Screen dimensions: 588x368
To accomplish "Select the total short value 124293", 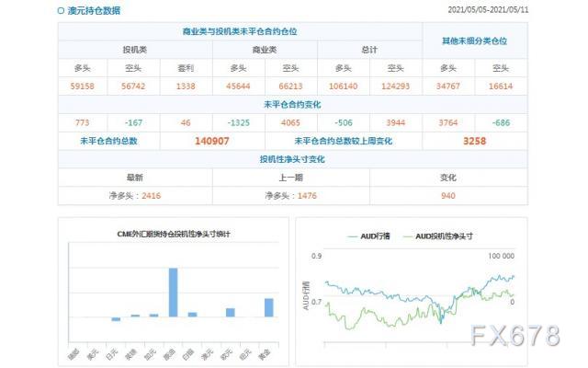I will coord(396,86).
